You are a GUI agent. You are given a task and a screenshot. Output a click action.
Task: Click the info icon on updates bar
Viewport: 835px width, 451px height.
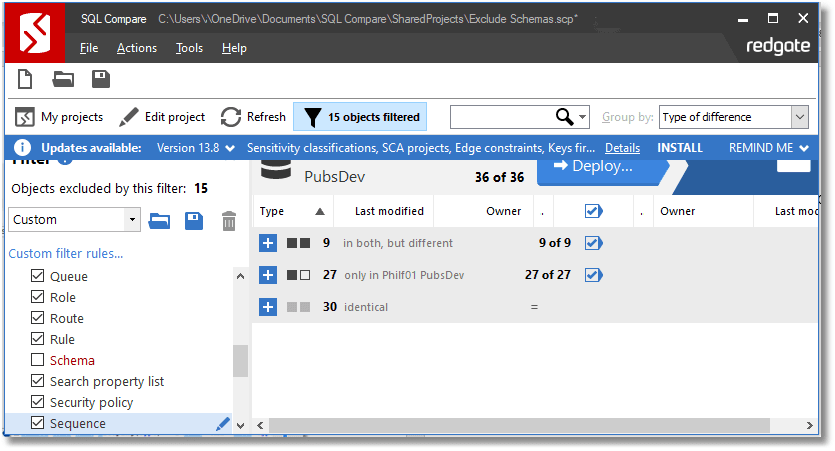click(22, 147)
